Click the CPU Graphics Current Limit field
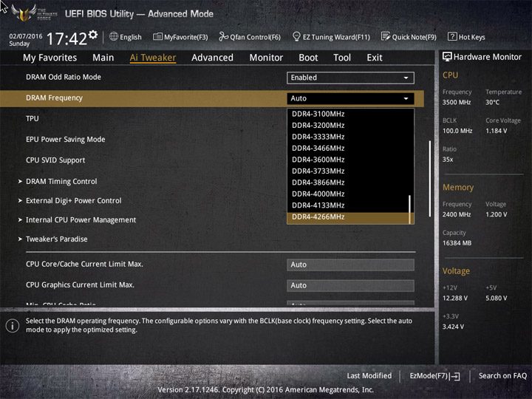Image resolution: width=532 pixels, height=399 pixels. pyautogui.click(x=350, y=285)
